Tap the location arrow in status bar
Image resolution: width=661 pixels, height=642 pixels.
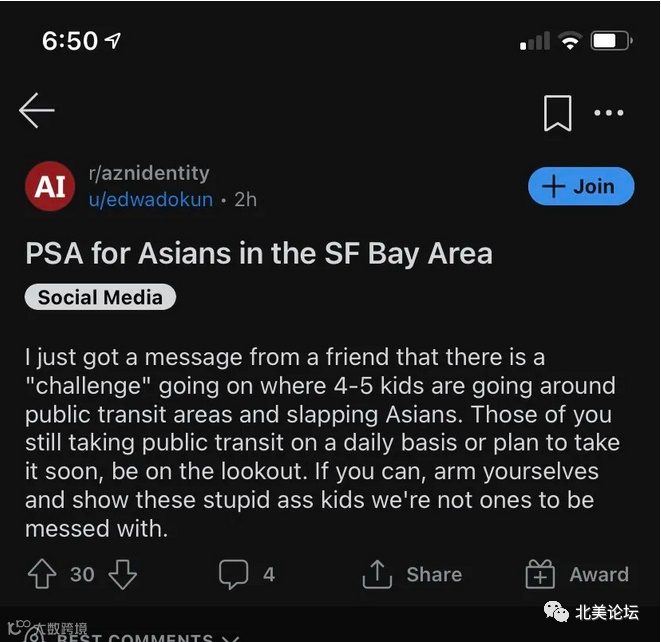click(113, 40)
